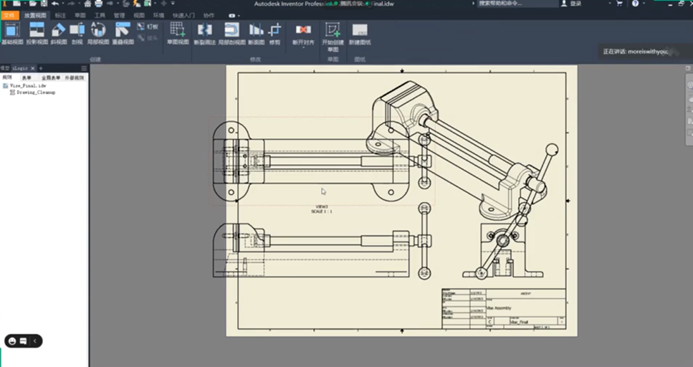Click the Home icon in quick access toolbar
Screen dimensions: 693x367
click(x=88, y=4)
